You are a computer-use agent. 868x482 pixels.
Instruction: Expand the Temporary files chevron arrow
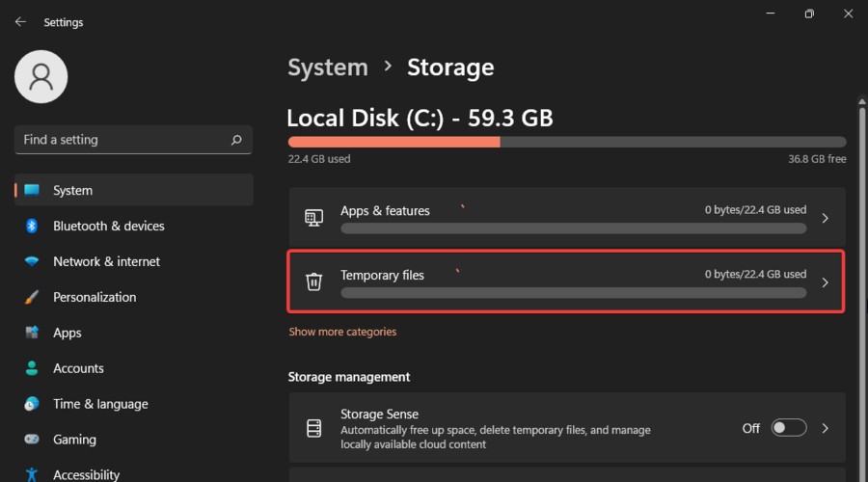(x=825, y=282)
